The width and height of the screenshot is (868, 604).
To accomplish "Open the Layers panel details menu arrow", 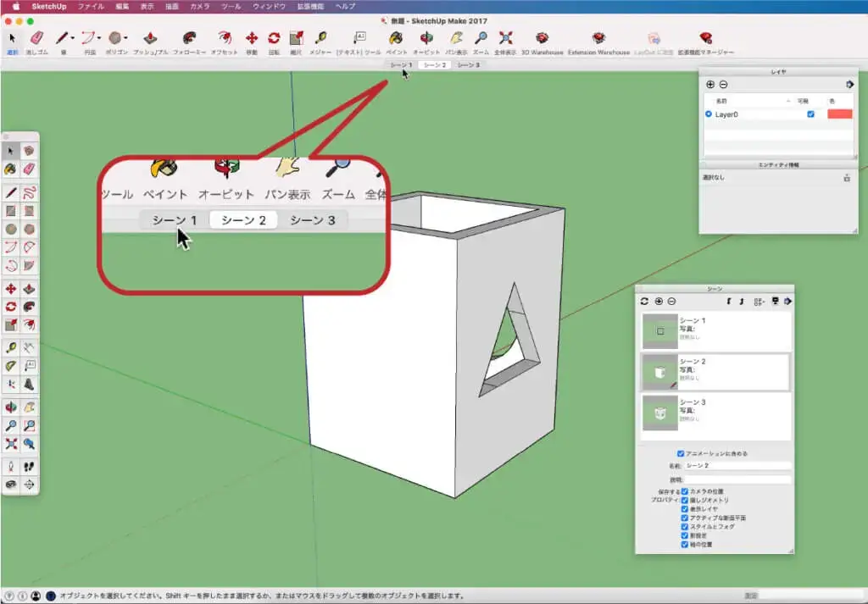I will (849, 85).
